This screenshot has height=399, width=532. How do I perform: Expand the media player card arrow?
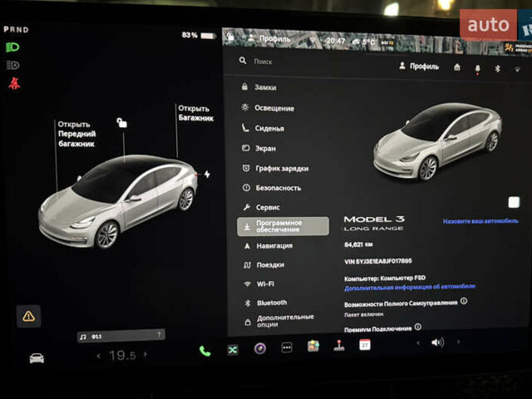click(x=160, y=335)
